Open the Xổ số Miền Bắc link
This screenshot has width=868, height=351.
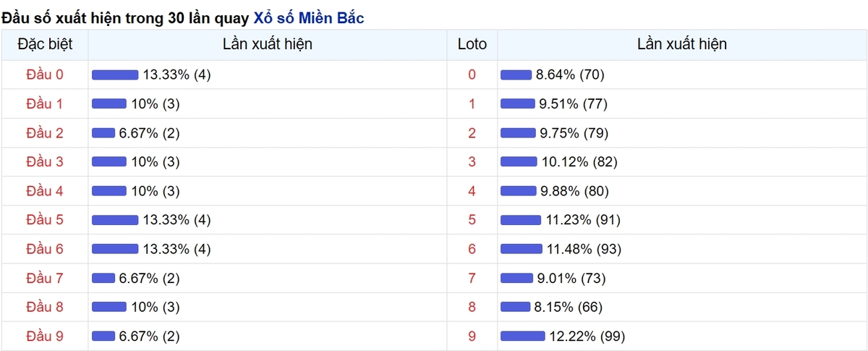(x=309, y=17)
